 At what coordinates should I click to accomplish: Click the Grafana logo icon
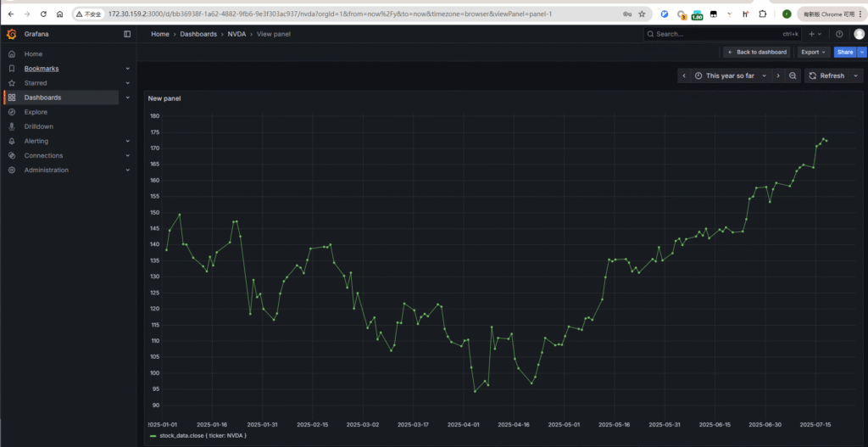point(12,34)
